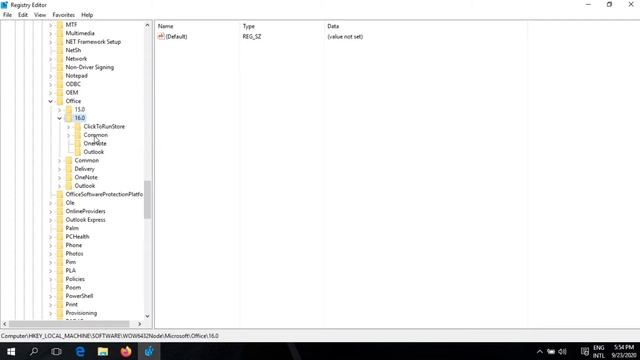The image size is (640, 360).
Task: Click the OnlineProviders folder icon
Action: click(60, 211)
